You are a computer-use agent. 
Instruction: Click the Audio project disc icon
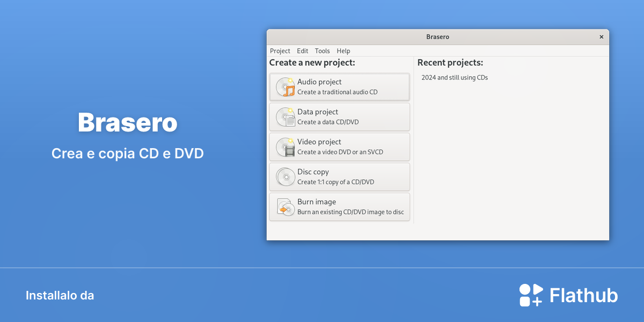coord(286,87)
